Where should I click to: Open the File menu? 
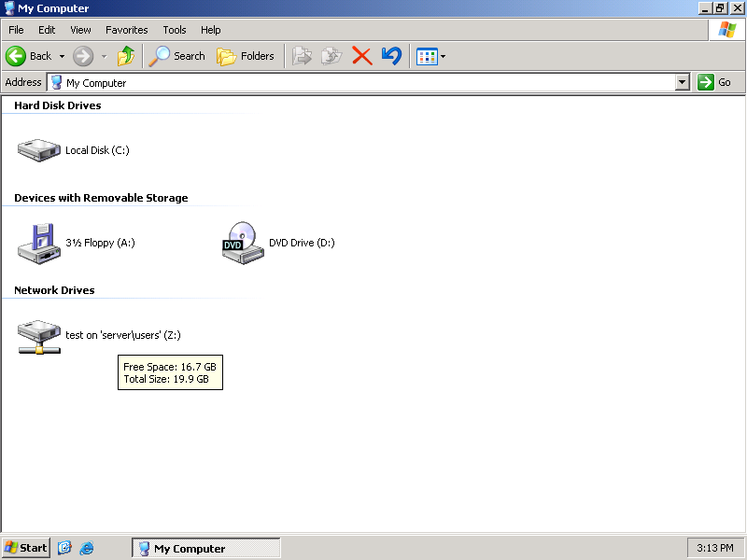(16, 30)
